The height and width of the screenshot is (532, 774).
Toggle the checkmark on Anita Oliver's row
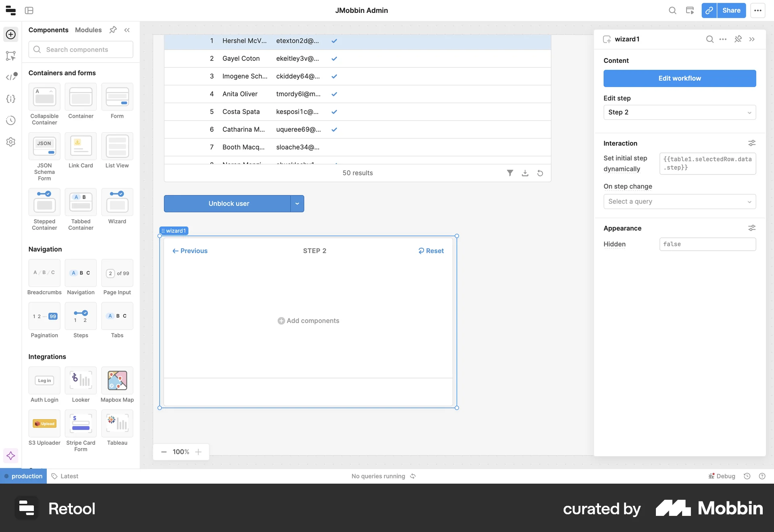coord(334,94)
